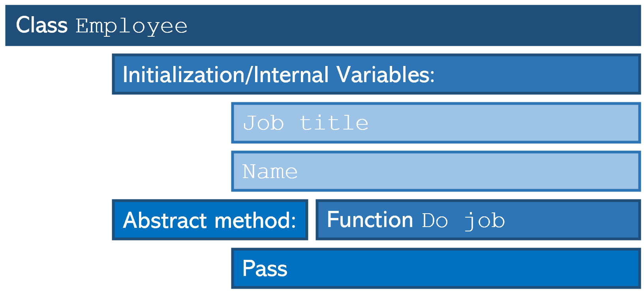The image size is (644, 293).
Task: Click the word "Internal" in the block
Action: [x=291, y=75]
